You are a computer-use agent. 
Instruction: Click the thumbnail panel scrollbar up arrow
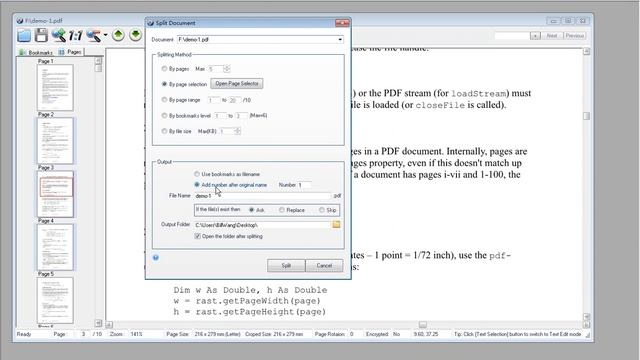98,60
